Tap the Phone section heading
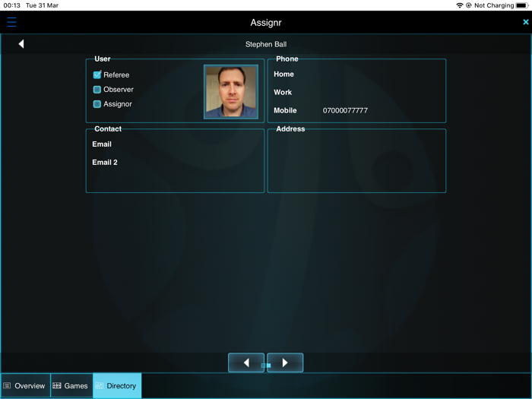This screenshot has width=532, height=399. [287, 59]
